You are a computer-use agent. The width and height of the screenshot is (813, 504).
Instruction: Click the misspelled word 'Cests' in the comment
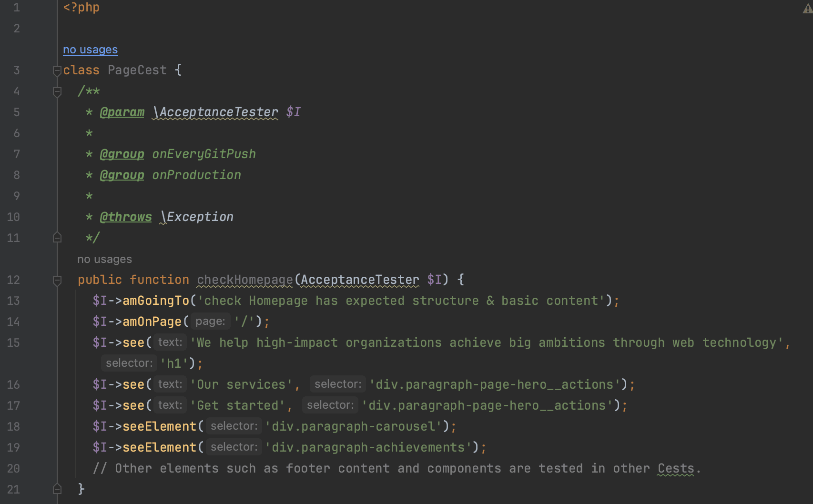(x=675, y=469)
